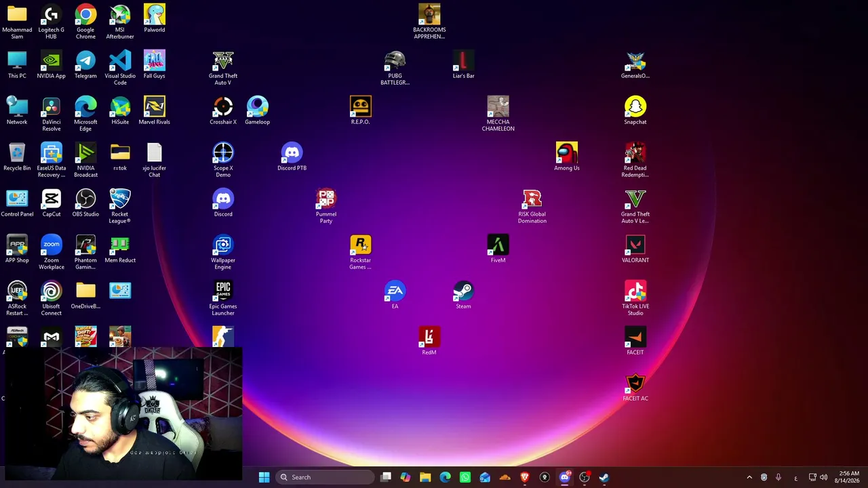Switch to Discord in the taskbar
Viewport: 868px width, 488px height.
coord(565,477)
